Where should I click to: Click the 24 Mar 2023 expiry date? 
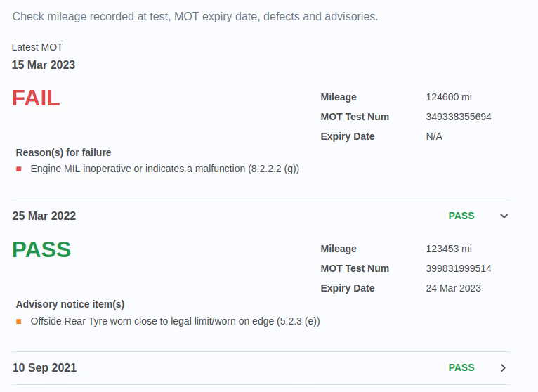454,289
